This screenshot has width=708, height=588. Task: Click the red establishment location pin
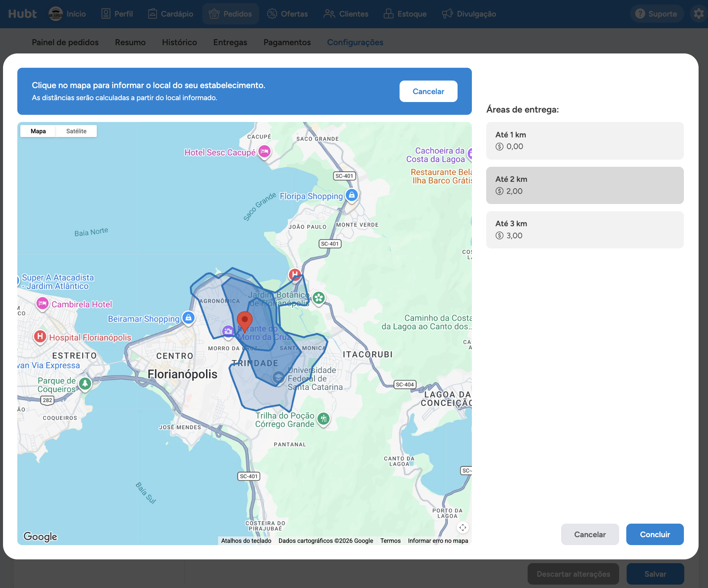pos(244,322)
